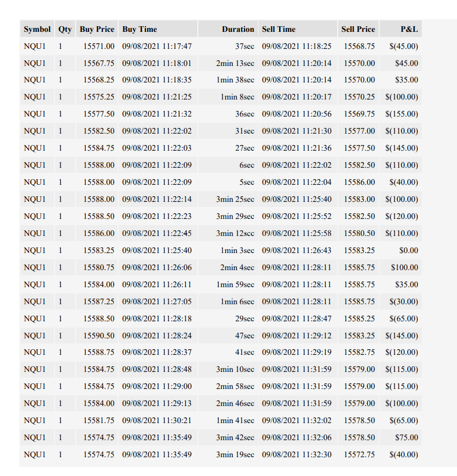Select the $0.00 P&L cell

click(401, 250)
